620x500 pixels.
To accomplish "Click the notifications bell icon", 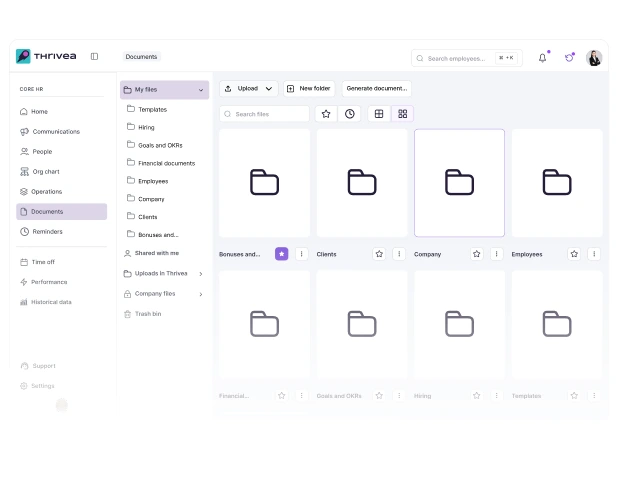I will 542,58.
